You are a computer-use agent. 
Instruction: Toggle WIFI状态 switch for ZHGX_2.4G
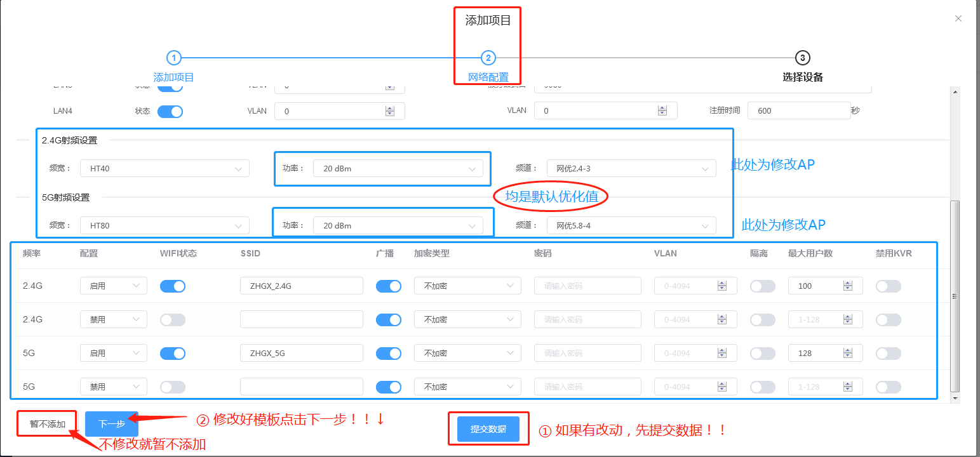point(173,286)
